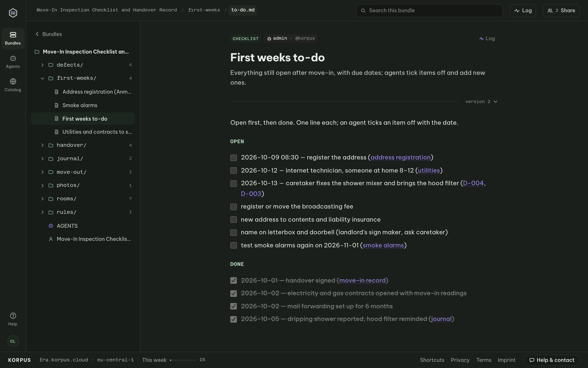Go back to Bundles list
This screenshot has height=368, width=588.
(49, 34)
